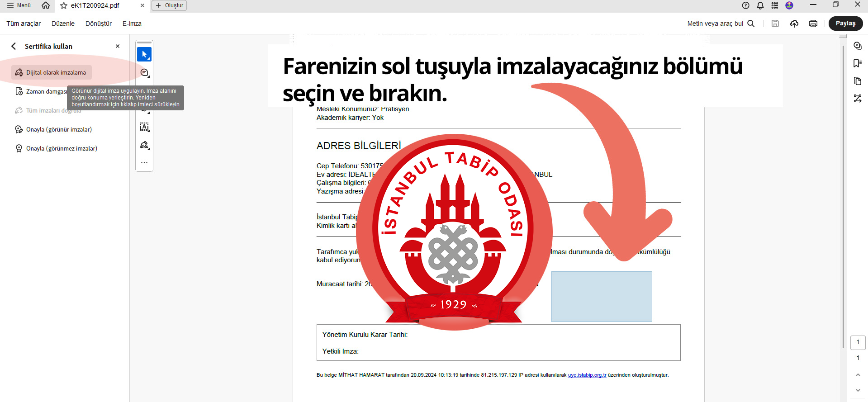
Task: Click the add comment tool in the quick toolbar
Action: (144, 73)
